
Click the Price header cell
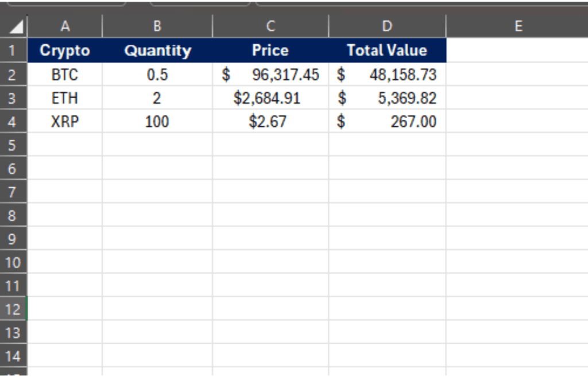271,50
